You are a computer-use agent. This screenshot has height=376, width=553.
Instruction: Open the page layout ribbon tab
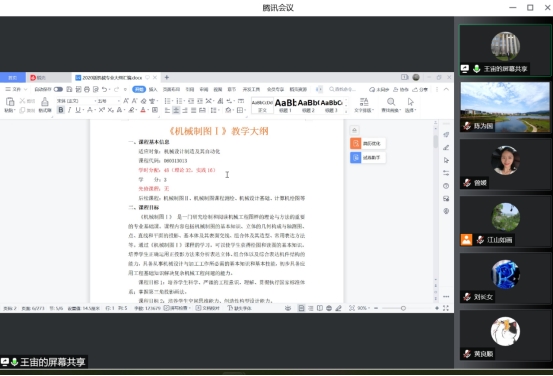pyautogui.click(x=171, y=89)
